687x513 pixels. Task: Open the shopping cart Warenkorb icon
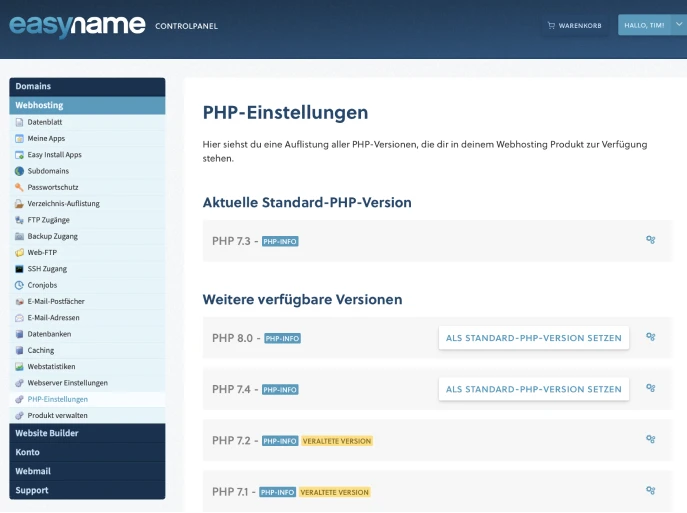(x=551, y=25)
